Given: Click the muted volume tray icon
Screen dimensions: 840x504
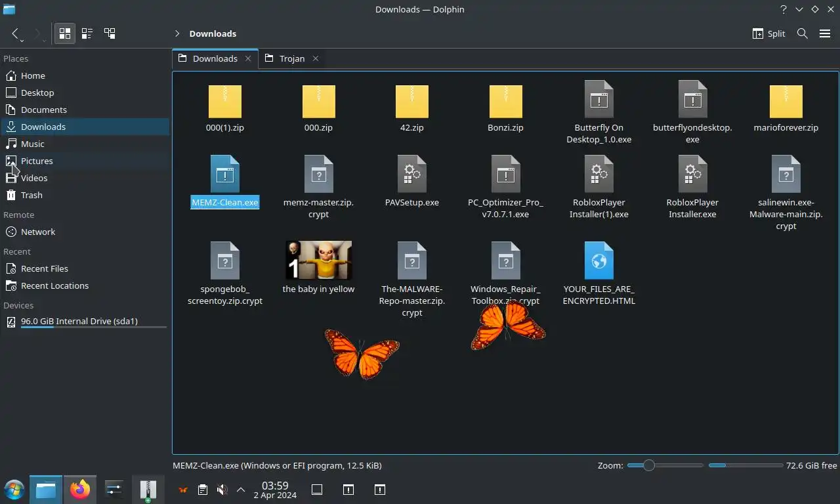Looking at the screenshot, I should pyautogui.click(x=222, y=490).
